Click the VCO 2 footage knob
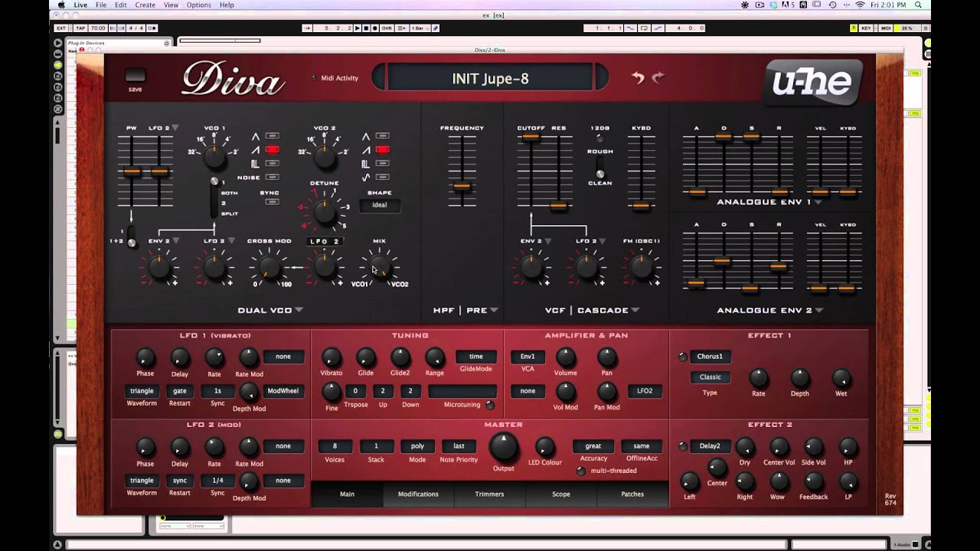This screenshot has height=551, width=980. pos(325,158)
